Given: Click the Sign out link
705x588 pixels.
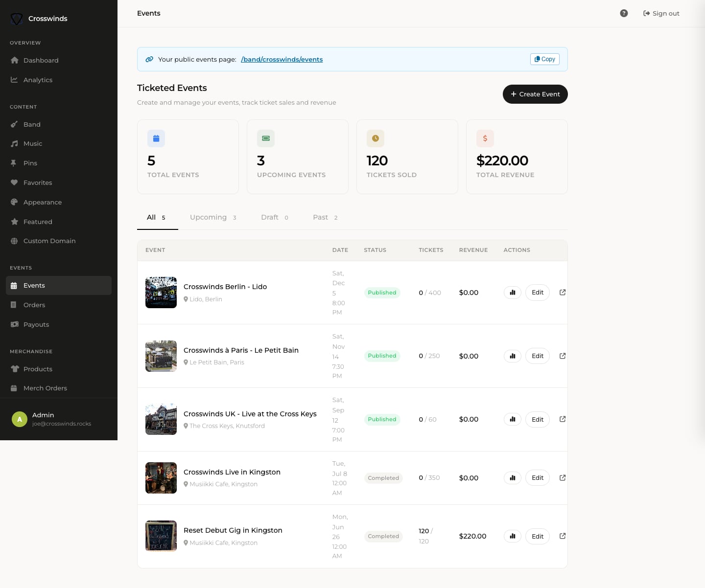Looking at the screenshot, I should coord(661,13).
